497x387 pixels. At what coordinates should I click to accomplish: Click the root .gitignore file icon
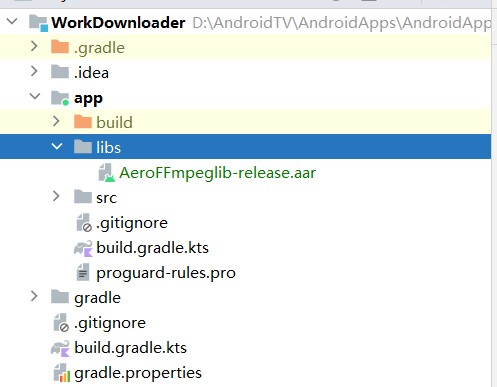[x=61, y=323]
